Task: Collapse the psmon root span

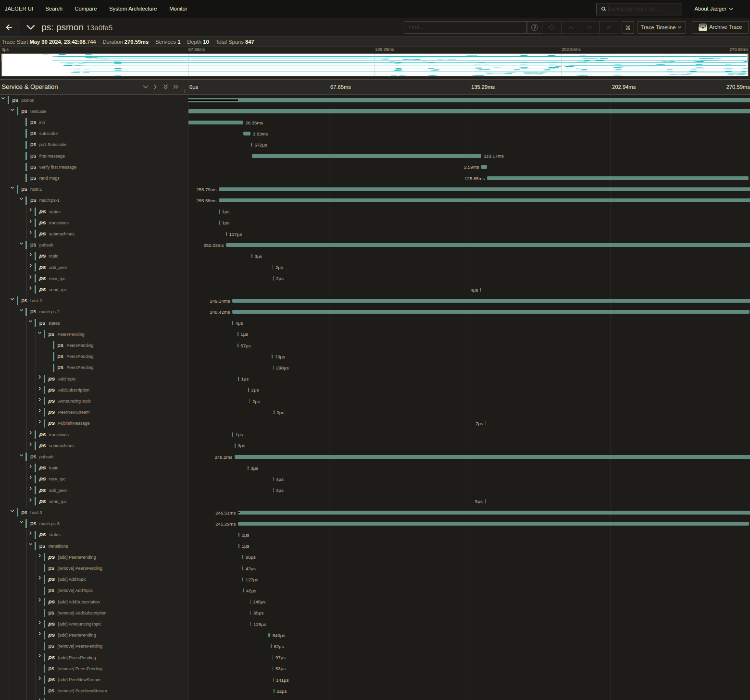Action: point(3,99)
